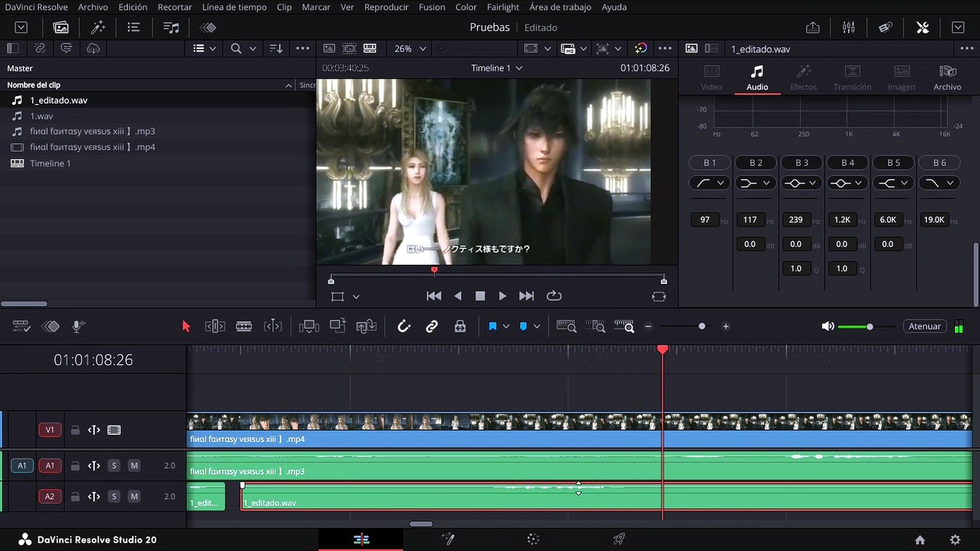
Task: Click the Detail Zoom icon
Action: (x=596, y=327)
